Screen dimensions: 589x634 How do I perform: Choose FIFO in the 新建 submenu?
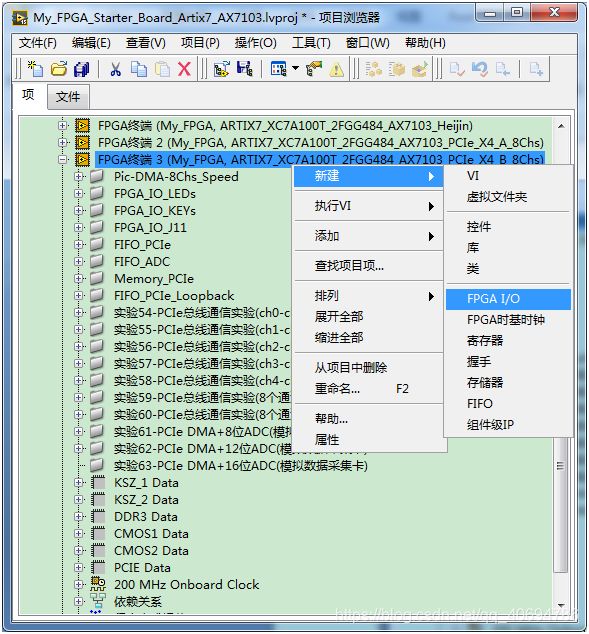508,404
